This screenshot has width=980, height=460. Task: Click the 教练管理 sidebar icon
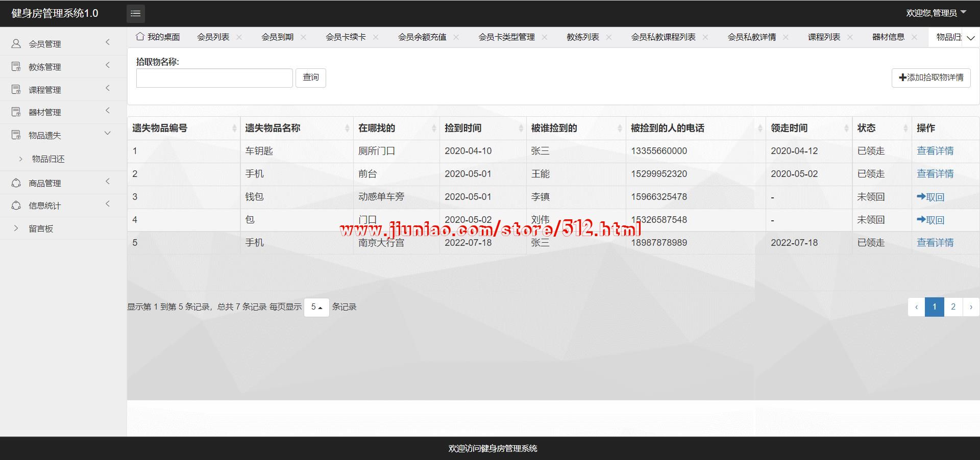[x=16, y=67]
